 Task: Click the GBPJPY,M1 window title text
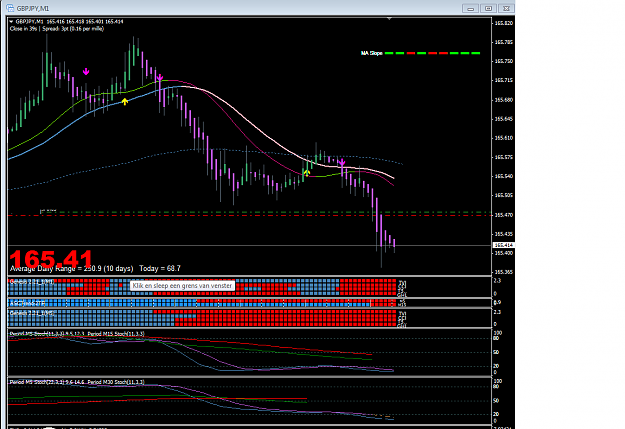(x=33, y=8)
